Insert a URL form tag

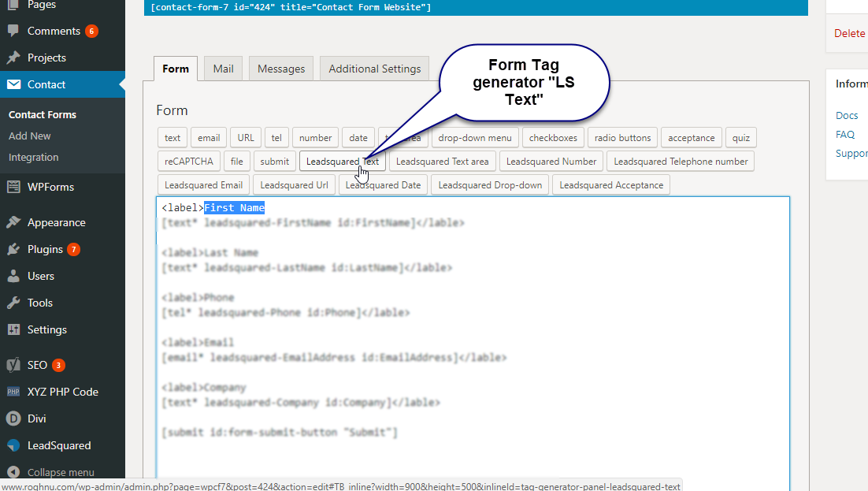coord(246,138)
